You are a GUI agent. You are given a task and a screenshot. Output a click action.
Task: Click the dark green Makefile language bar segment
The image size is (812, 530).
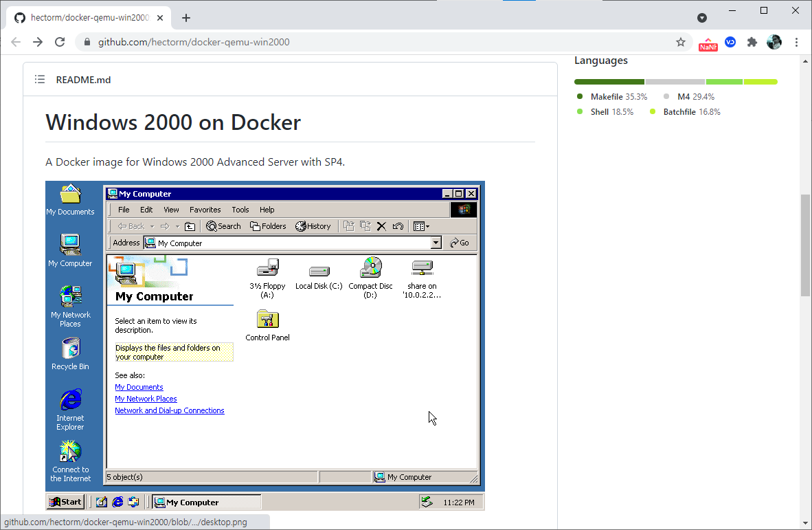(x=609, y=82)
